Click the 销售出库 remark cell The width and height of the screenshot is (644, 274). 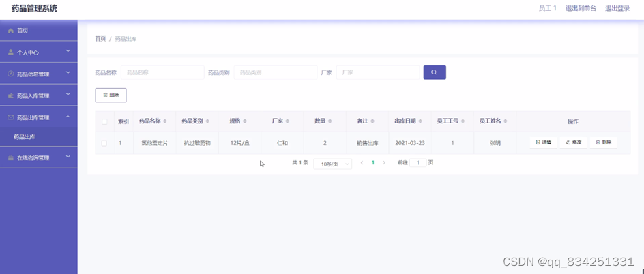(x=368, y=143)
